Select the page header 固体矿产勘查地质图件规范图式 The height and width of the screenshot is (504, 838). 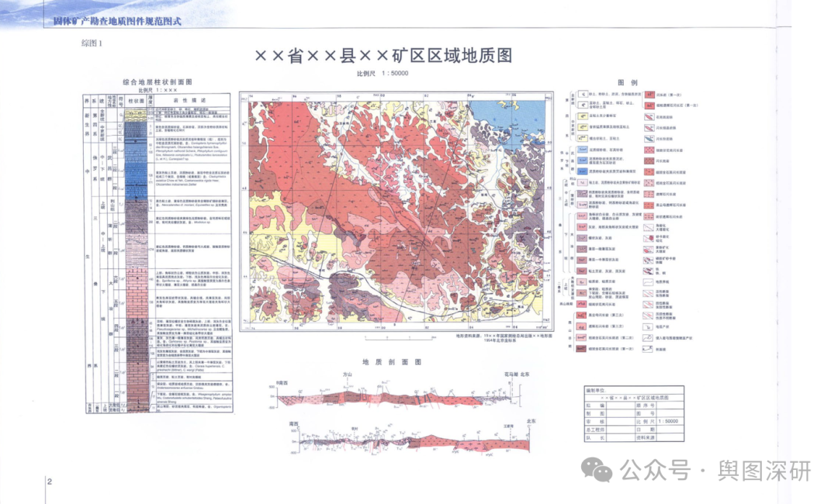tap(117, 22)
